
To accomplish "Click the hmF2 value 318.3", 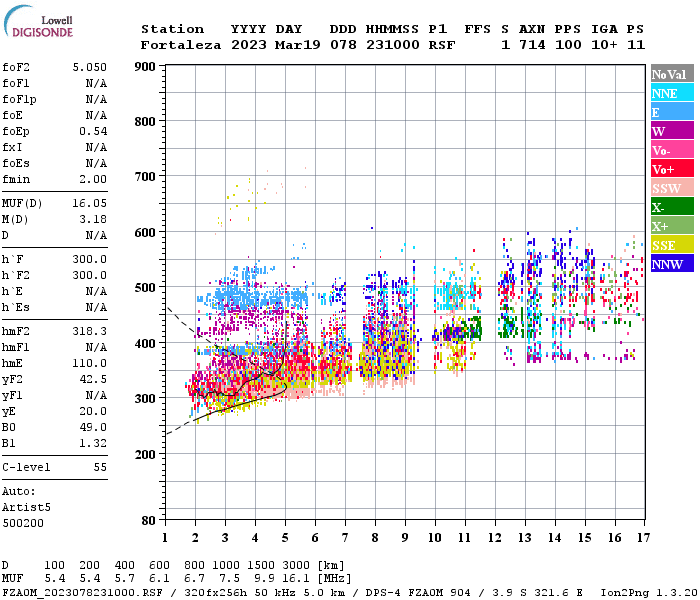I will tap(90, 331).
